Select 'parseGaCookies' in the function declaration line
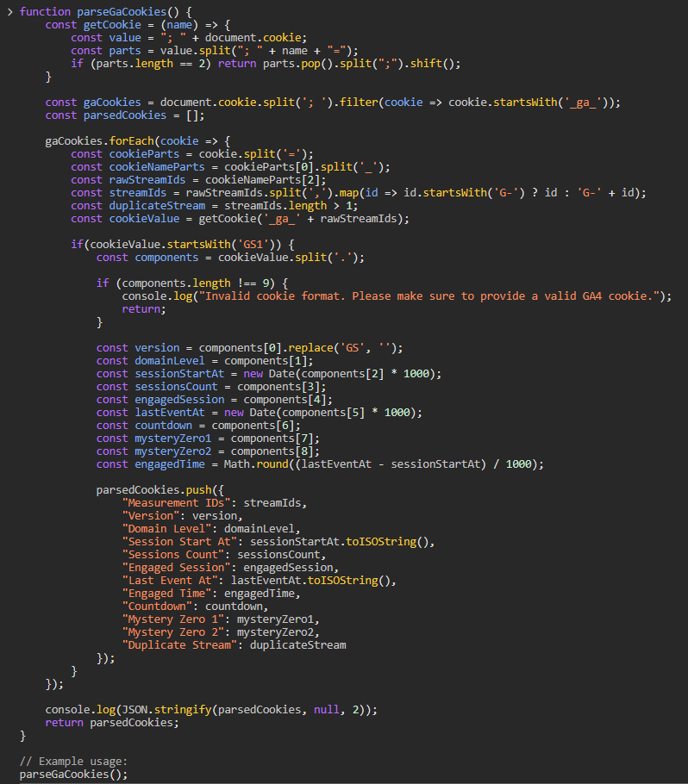 coord(122,12)
